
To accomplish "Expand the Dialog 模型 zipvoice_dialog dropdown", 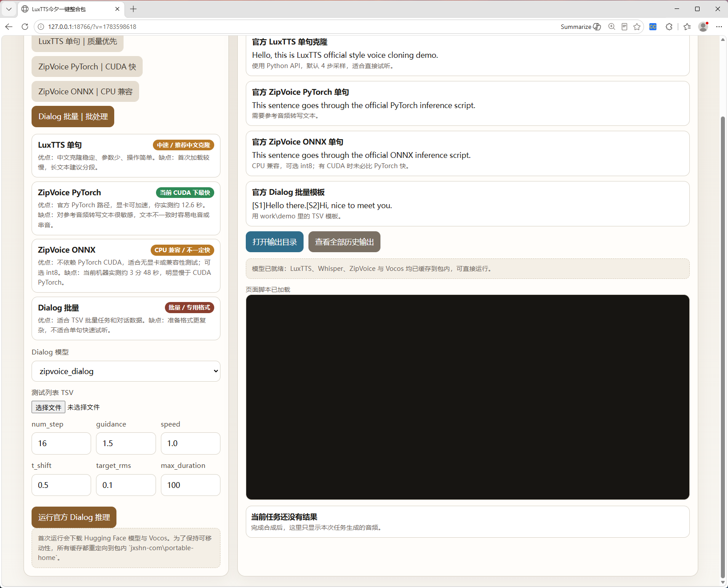I will click(x=126, y=371).
